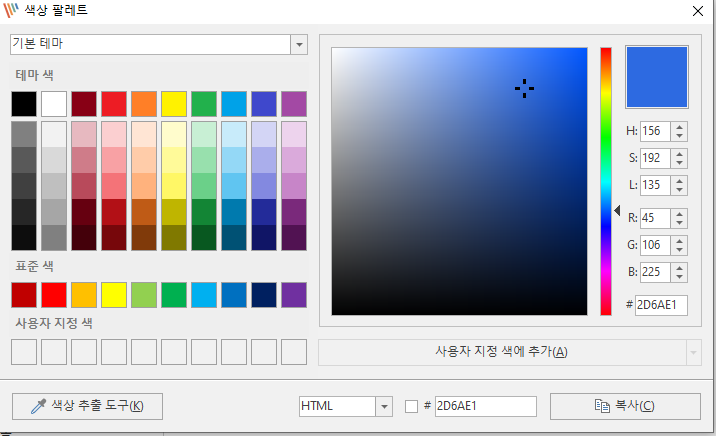
Task: Click the first empty custom color slot
Action: tap(24, 352)
